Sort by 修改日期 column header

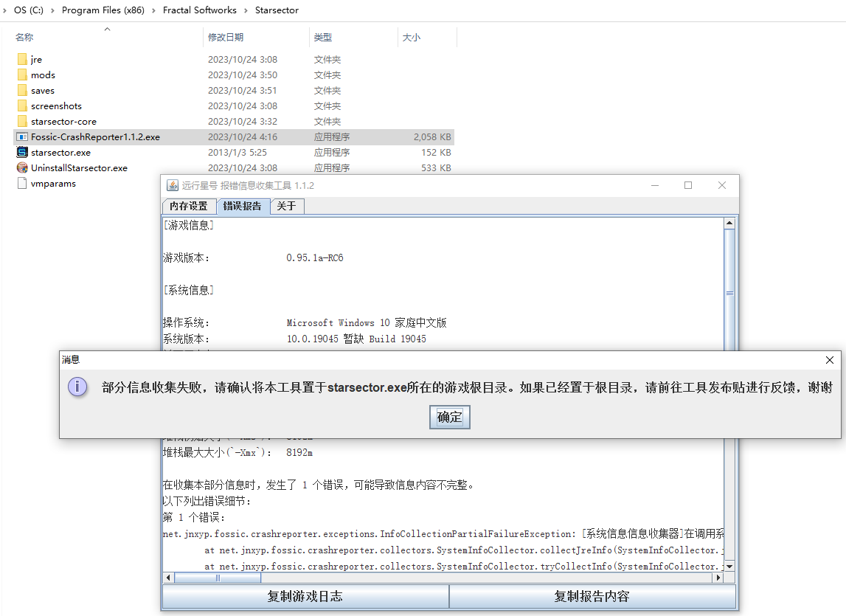point(226,37)
